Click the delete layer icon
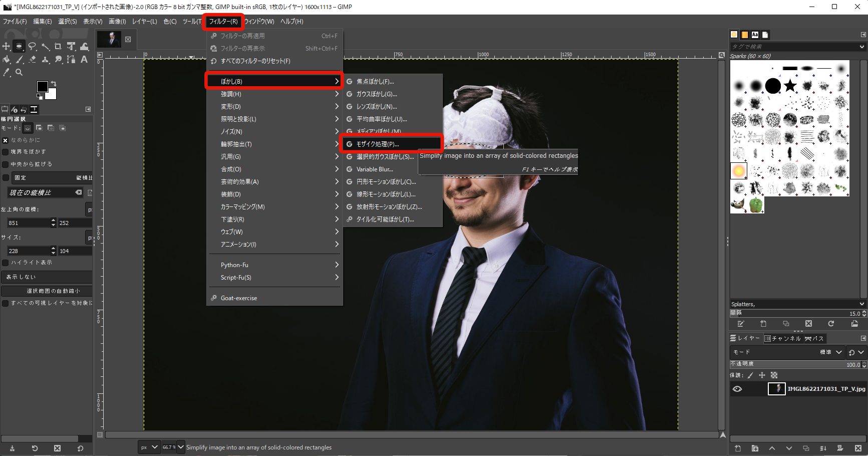The image size is (868, 456). [x=858, y=448]
